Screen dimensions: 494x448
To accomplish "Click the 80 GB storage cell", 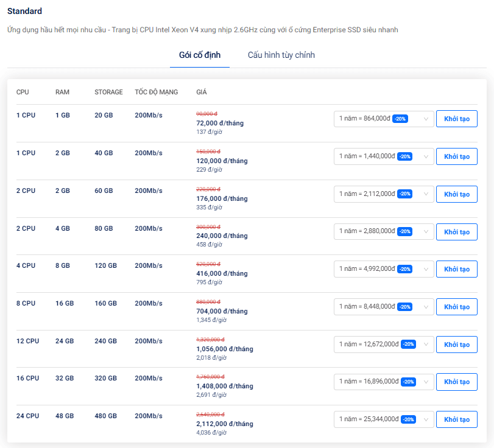I will pos(104,228).
